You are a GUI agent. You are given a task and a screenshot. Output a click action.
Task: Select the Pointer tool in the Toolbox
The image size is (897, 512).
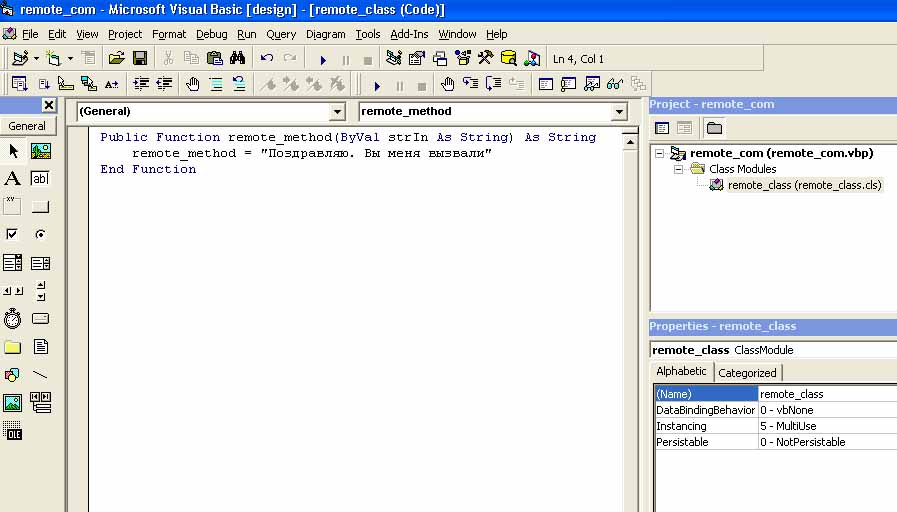tap(13, 151)
